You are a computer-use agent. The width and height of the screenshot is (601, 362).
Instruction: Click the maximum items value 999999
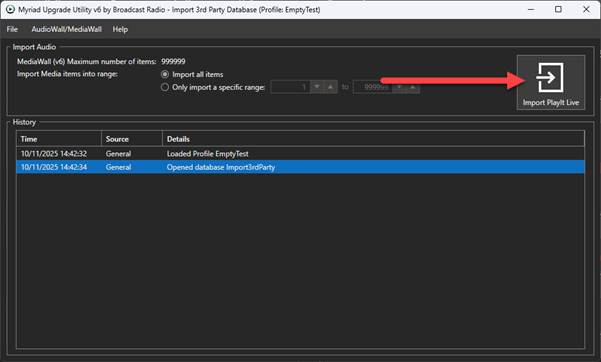173,61
